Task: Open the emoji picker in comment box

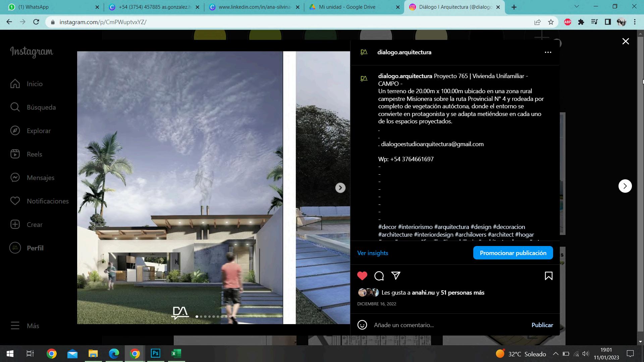Action: tap(362, 325)
